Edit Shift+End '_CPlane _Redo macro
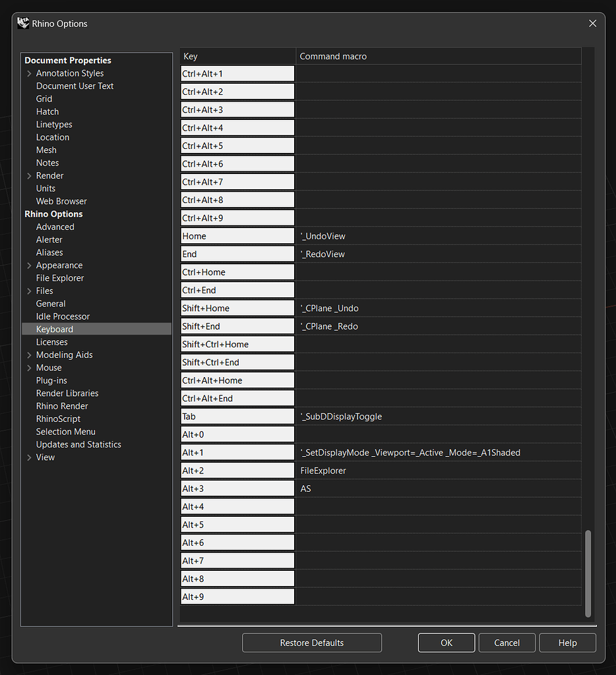This screenshot has width=616, height=675. [x=439, y=327]
